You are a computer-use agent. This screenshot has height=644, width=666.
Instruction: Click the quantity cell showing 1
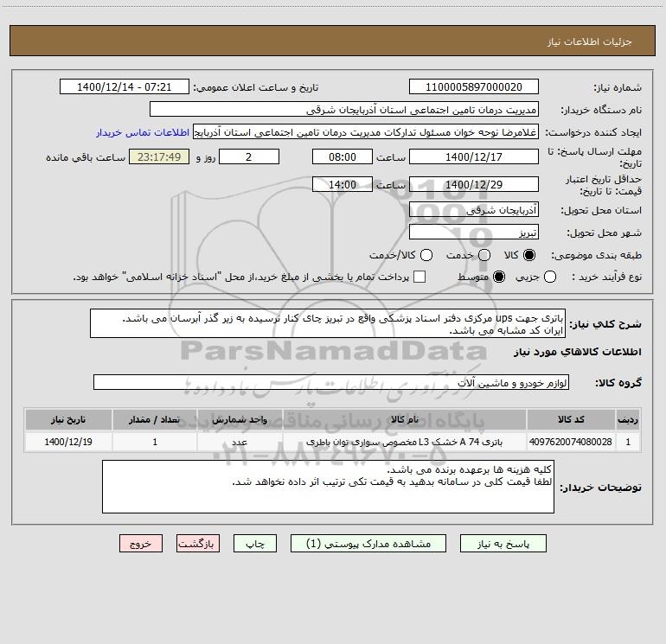(155, 442)
